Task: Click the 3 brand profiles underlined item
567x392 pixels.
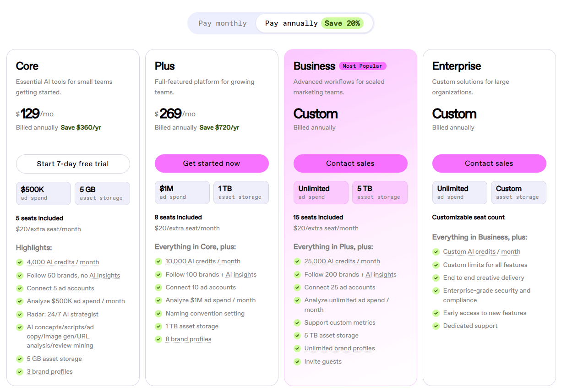Action: [x=49, y=372]
